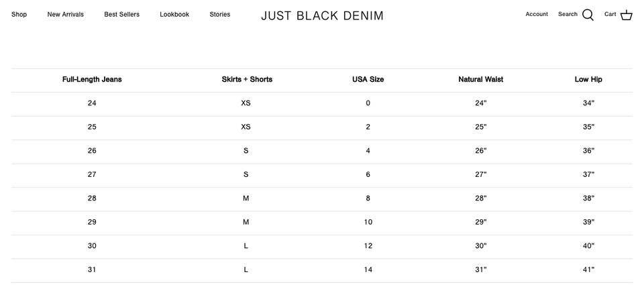
Task: Click the Search text label
Action: 568,14
